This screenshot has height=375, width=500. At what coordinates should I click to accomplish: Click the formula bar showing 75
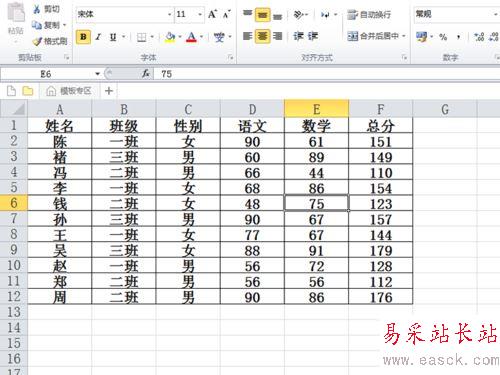327,74
